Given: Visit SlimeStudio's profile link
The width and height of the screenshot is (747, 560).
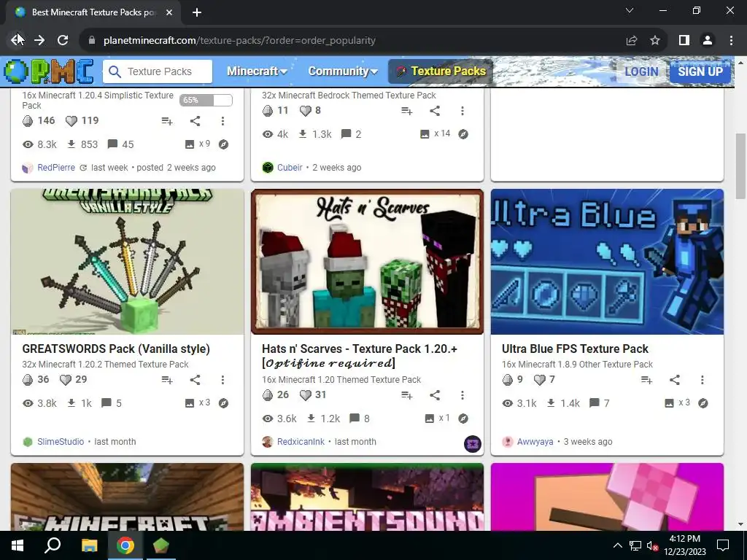Looking at the screenshot, I should pyautogui.click(x=61, y=442).
